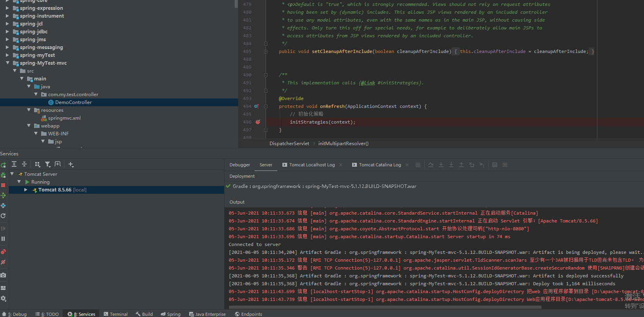644x317 pixels.
Task: Open the Build tool window
Action: click(144, 314)
